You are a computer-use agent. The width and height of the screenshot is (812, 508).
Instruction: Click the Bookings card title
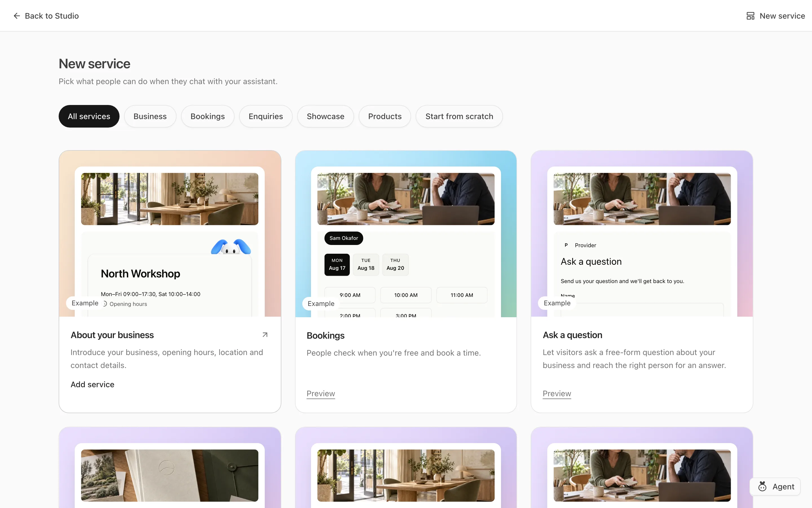click(x=325, y=335)
